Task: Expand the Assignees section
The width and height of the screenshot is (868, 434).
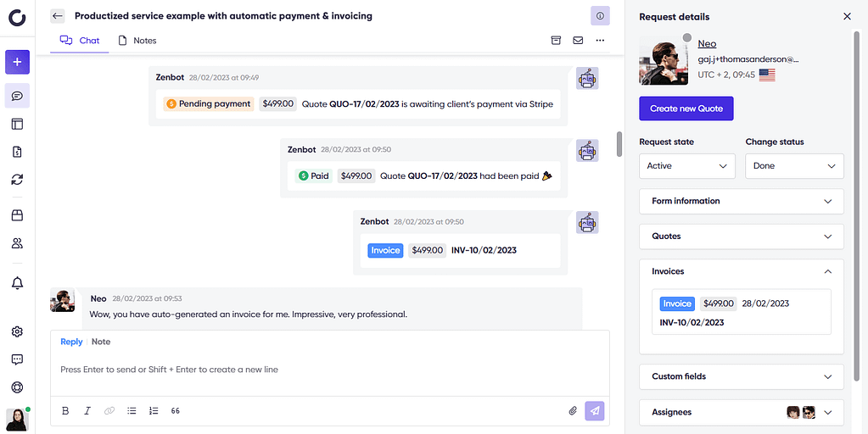Action: coord(742,412)
